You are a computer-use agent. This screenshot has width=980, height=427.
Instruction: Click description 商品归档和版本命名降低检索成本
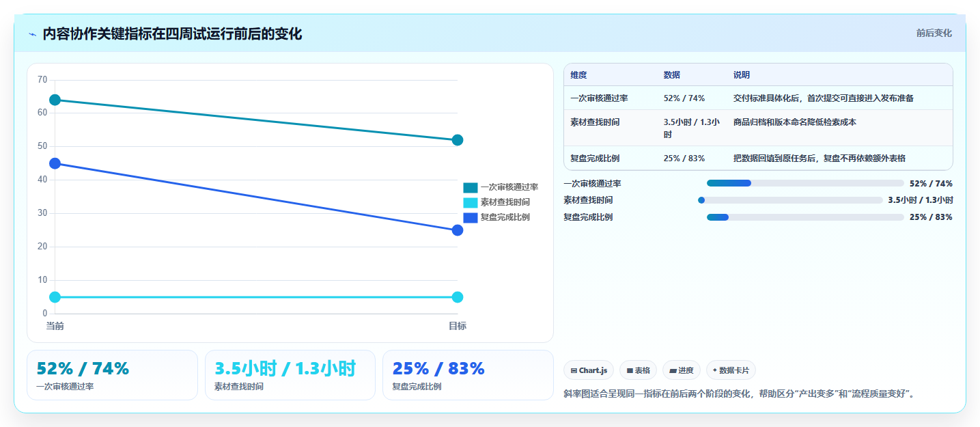794,122
